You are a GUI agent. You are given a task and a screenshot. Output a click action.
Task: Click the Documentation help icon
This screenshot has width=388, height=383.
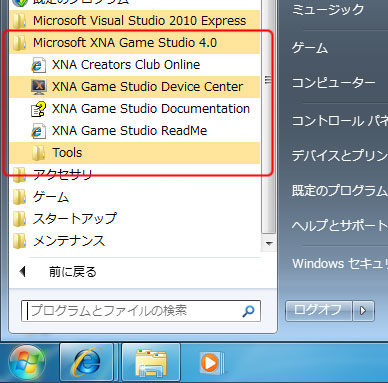(x=38, y=109)
